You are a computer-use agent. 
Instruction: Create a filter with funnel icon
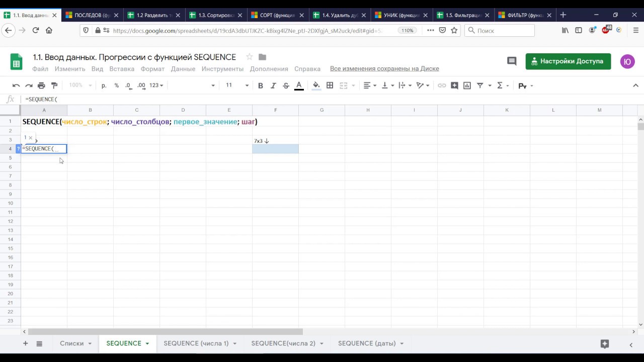pos(480,85)
